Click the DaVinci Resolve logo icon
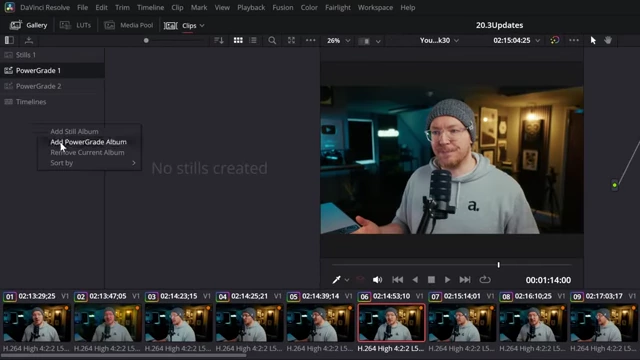The width and height of the screenshot is (640, 360). [9, 7]
